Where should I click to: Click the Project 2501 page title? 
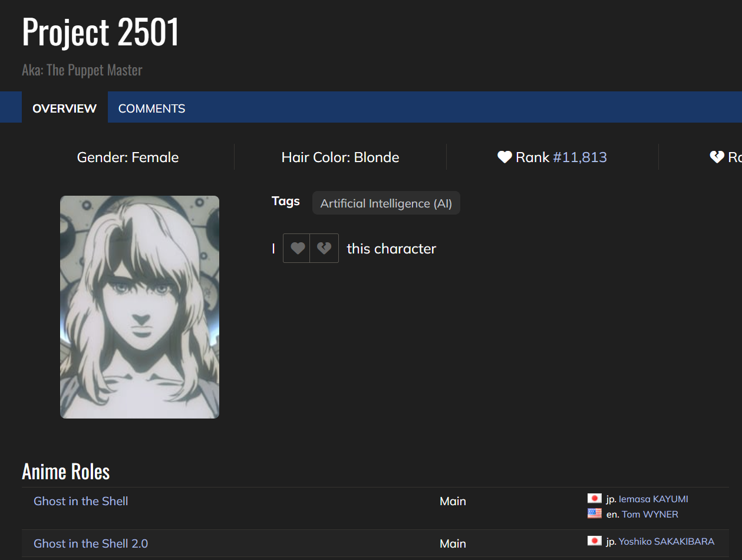[x=101, y=32]
